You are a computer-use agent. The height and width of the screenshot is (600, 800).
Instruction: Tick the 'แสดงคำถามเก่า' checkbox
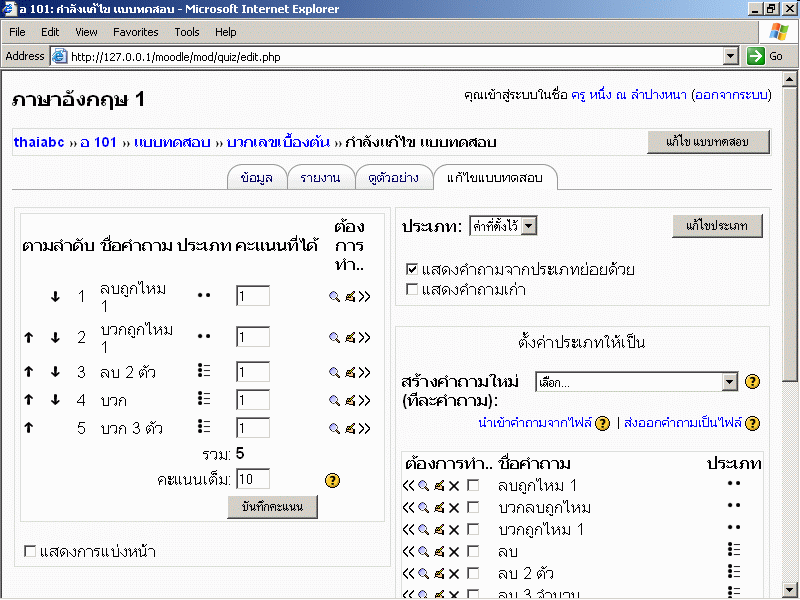pos(412,289)
